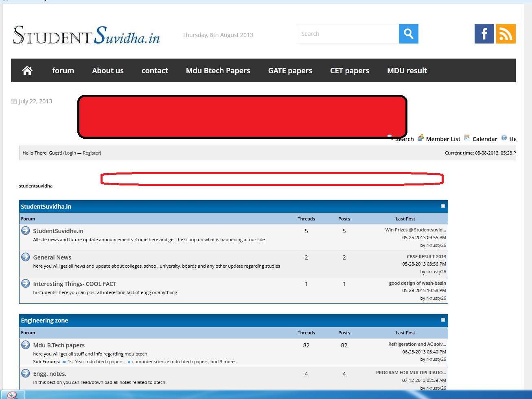Collapse the StudentSuvidha.in category section
Viewport: 532px width, 399px height.
443,206
